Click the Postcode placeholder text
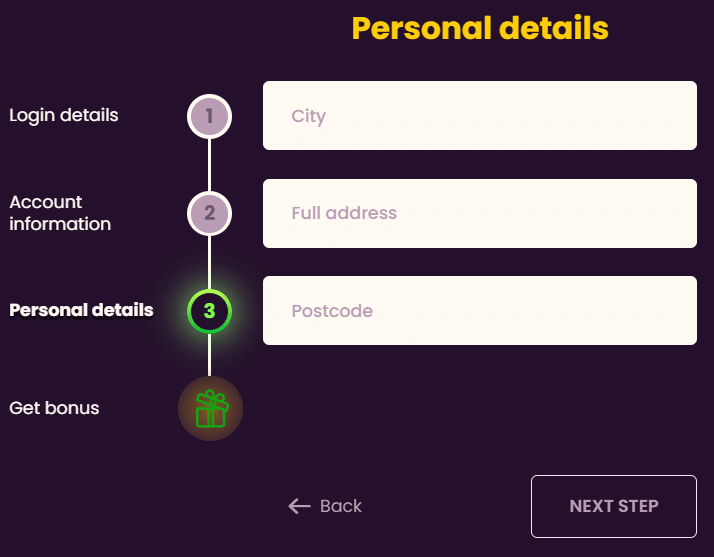Screen dimensions: 714x557 [x=332, y=311]
